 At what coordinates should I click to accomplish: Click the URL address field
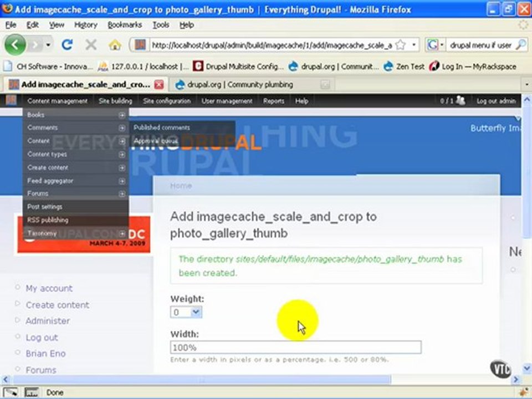[272, 45]
